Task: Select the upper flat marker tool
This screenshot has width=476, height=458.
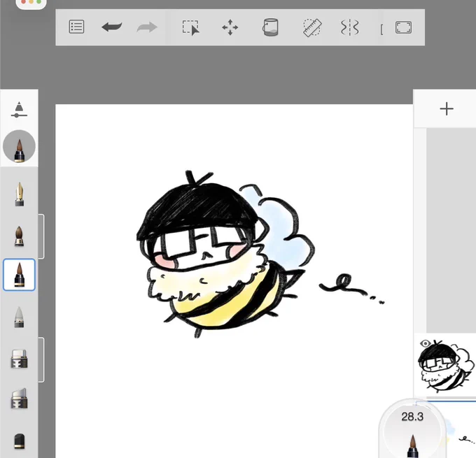Action: pos(19,359)
